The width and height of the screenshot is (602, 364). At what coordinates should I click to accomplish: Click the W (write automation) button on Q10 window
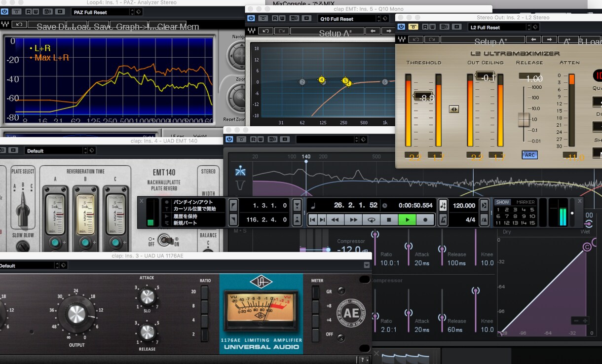pos(281,18)
